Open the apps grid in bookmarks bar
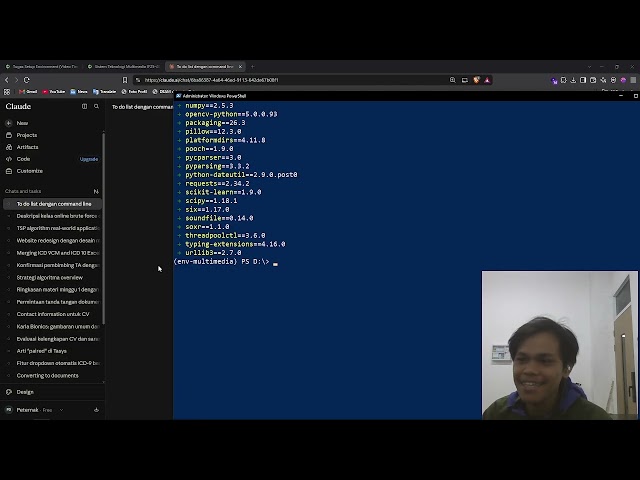 pos(7,92)
